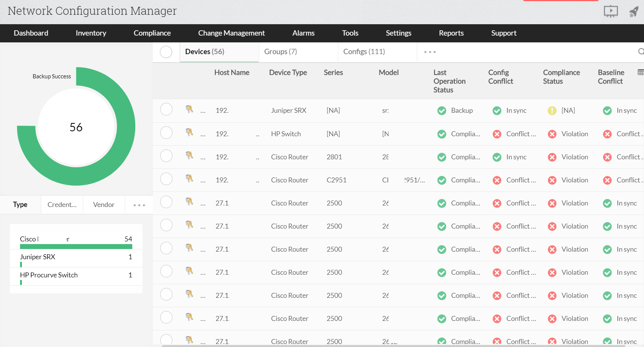This screenshot has height=347, width=644.
Task: Click the presentation screen icon in header
Action: point(610,11)
